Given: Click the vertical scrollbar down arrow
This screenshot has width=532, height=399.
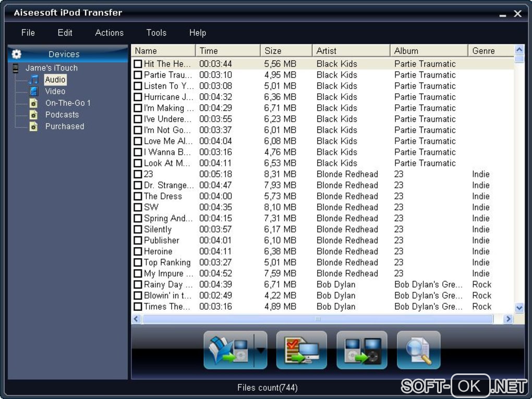Looking at the screenshot, I should 519,308.
